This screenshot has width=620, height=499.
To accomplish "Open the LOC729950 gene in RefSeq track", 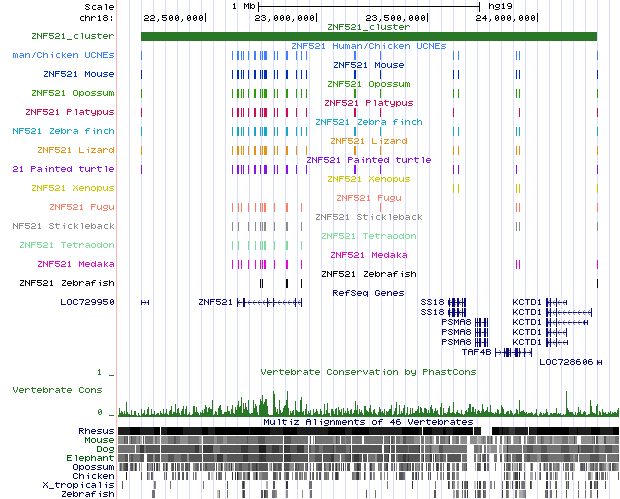I will 87,301.
